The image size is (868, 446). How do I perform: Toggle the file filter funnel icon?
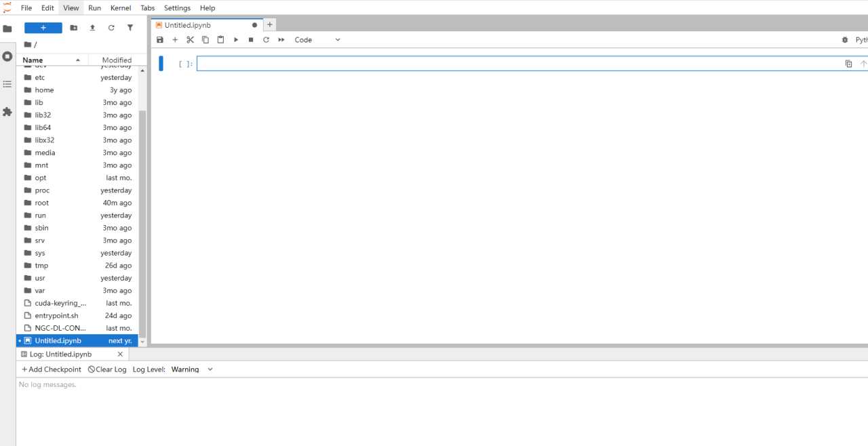130,28
